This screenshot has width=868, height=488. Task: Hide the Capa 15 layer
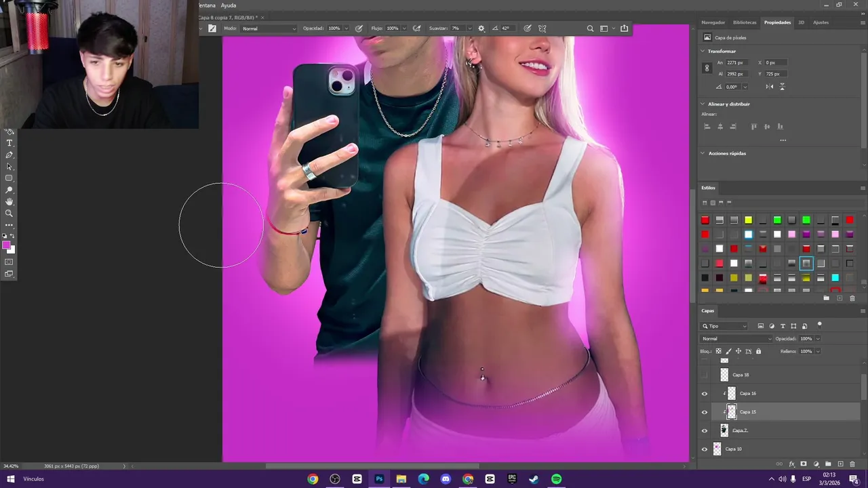[705, 412]
